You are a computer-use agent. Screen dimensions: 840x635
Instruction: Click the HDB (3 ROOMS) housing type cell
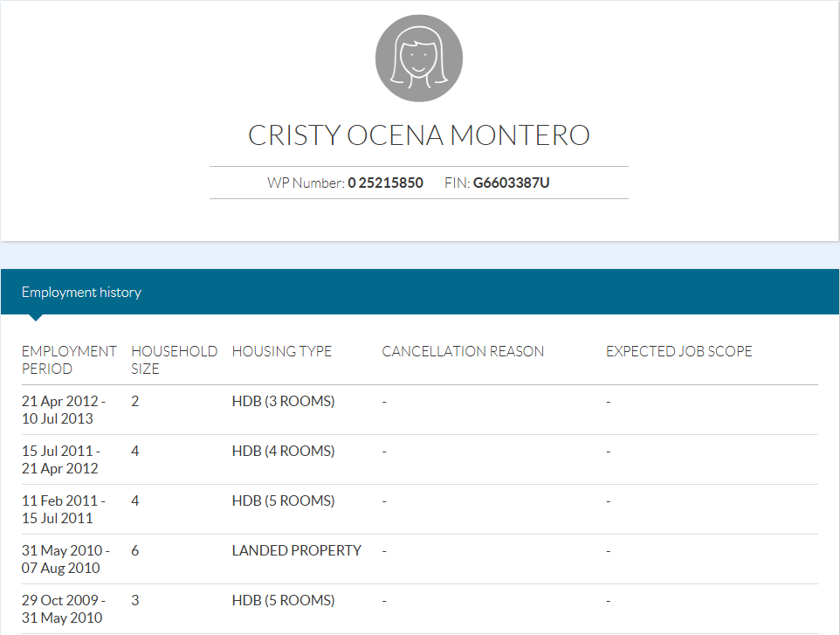point(283,402)
